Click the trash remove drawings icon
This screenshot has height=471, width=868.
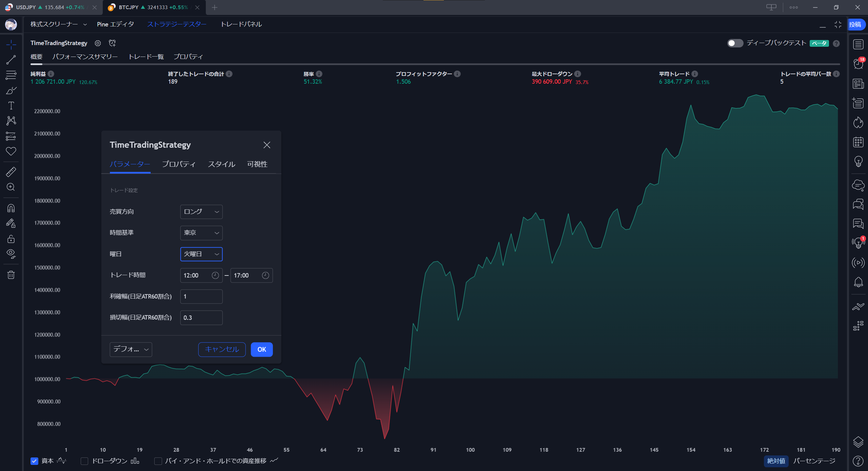pos(11,275)
